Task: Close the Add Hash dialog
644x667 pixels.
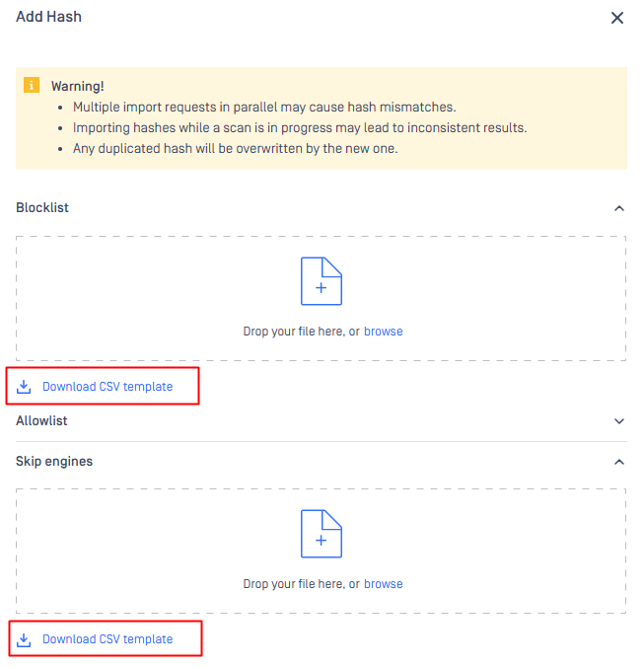Action: pyautogui.click(x=617, y=18)
